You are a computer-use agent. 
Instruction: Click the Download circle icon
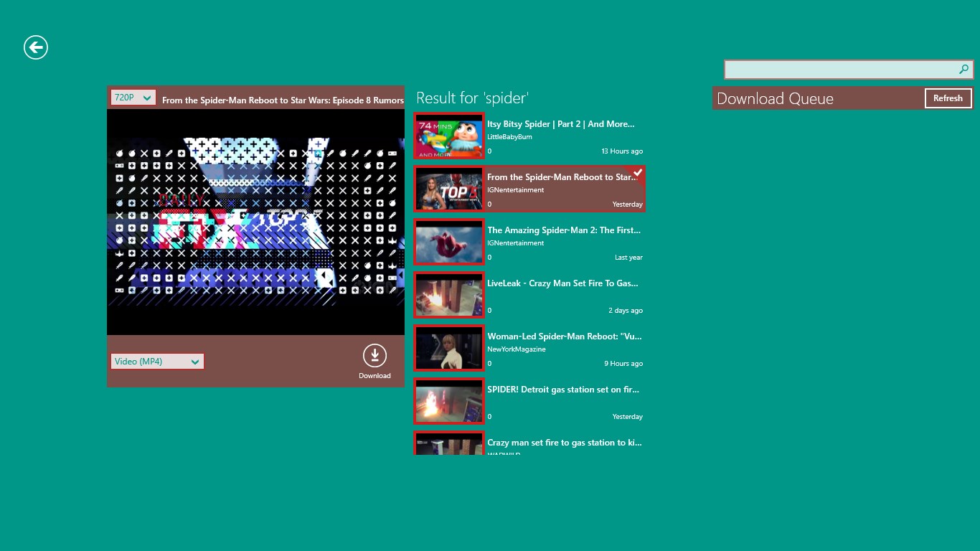(374, 355)
